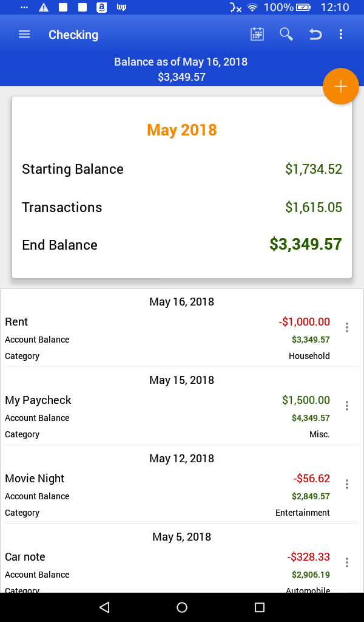The width and height of the screenshot is (364, 622).
Task: Open the calendar date picker icon
Action: click(257, 35)
